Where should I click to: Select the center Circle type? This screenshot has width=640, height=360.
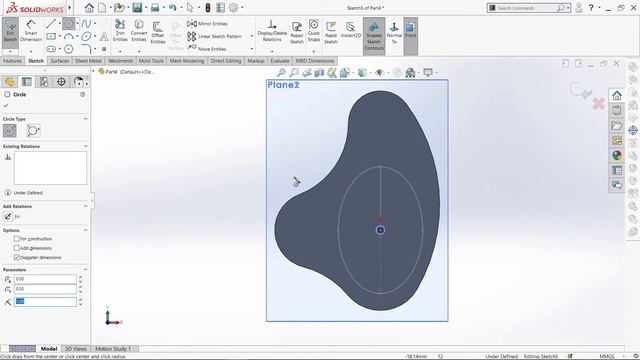coord(10,131)
